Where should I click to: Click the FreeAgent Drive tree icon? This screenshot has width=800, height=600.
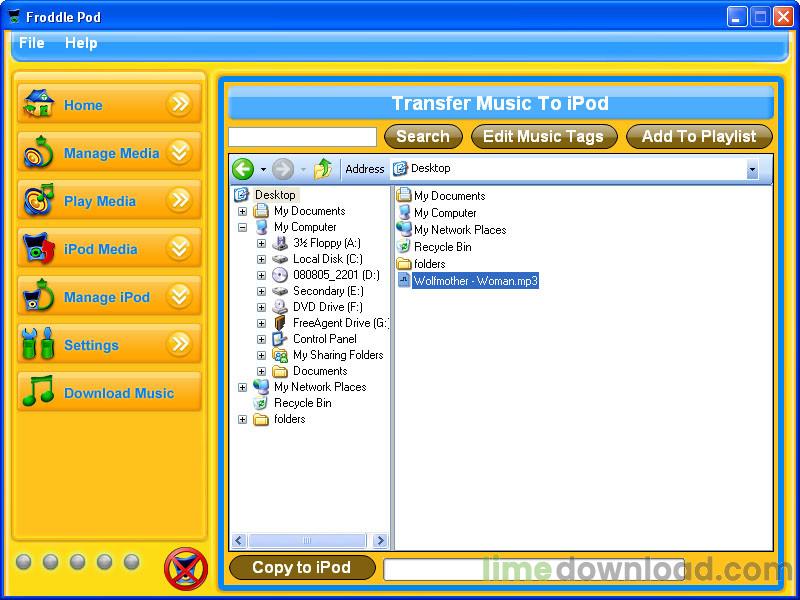[280, 323]
